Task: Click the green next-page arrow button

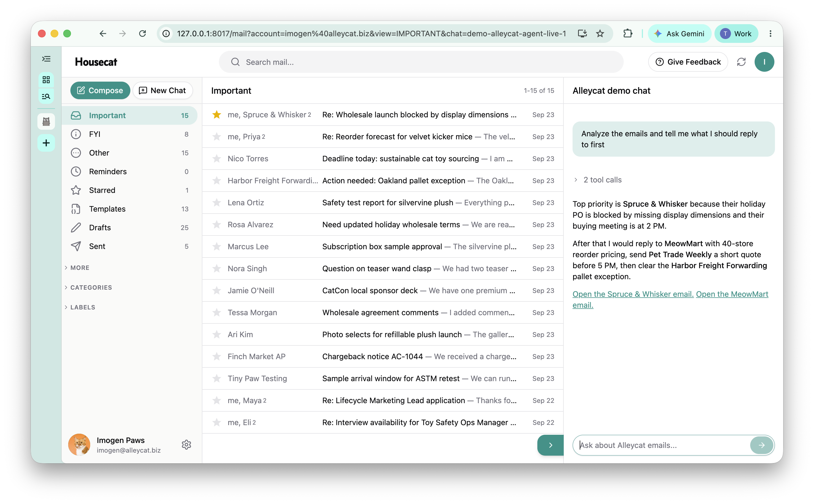Action: coord(550,445)
